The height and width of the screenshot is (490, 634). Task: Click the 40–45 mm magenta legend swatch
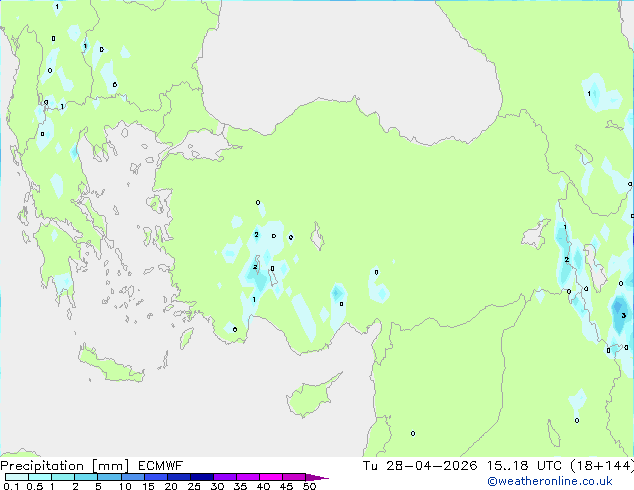271,477
